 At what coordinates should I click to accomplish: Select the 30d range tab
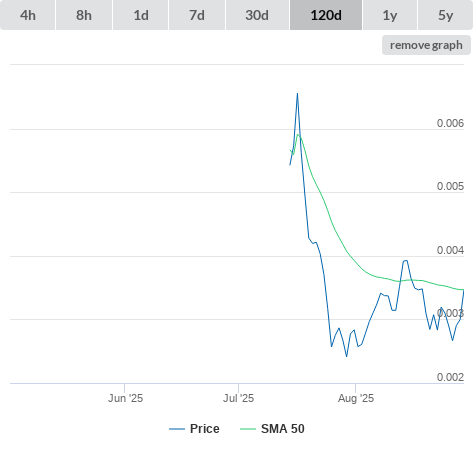[257, 15]
